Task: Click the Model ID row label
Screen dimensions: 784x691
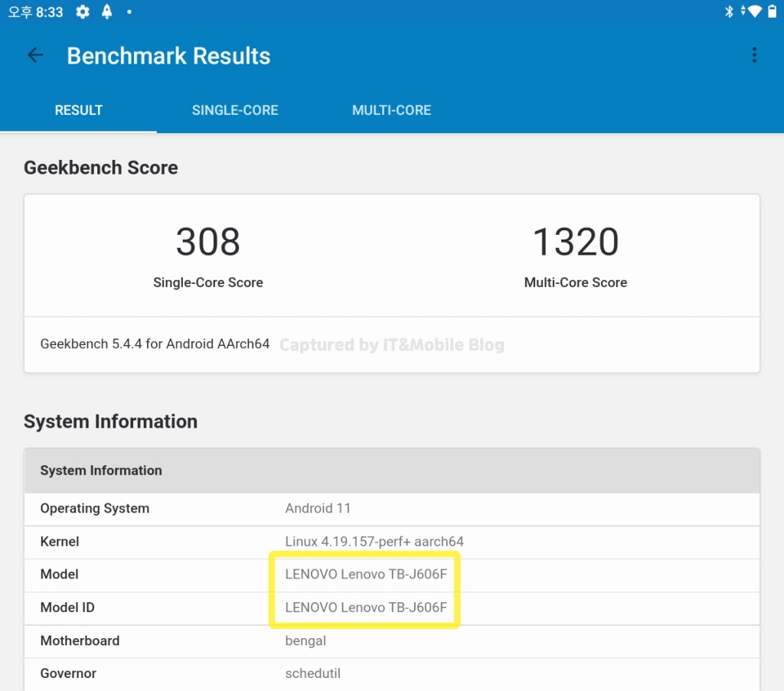Action: coord(67,608)
